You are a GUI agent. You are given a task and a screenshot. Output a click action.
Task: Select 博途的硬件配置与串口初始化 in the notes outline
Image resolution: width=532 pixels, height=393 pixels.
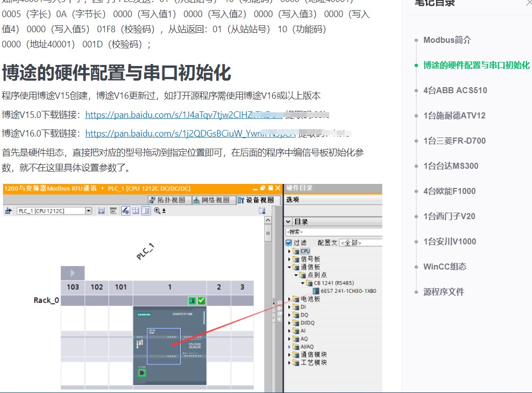coord(477,65)
